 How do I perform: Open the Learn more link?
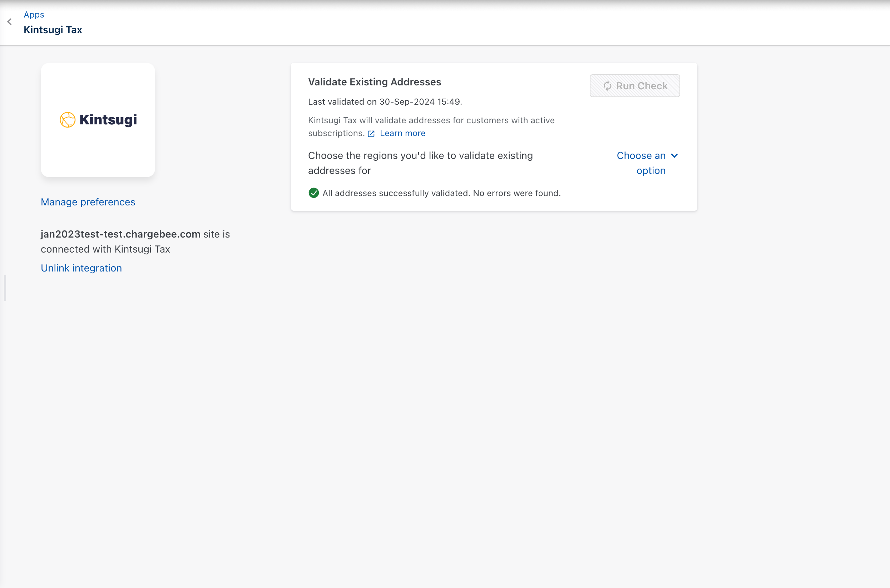point(402,134)
